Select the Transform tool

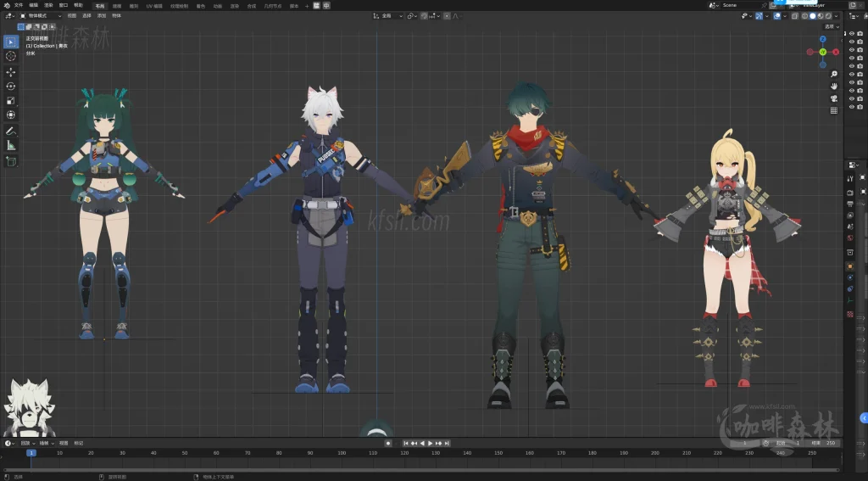point(10,115)
